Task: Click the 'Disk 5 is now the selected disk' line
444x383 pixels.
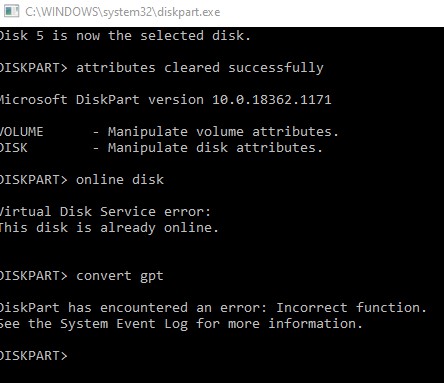Action: tap(125, 36)
